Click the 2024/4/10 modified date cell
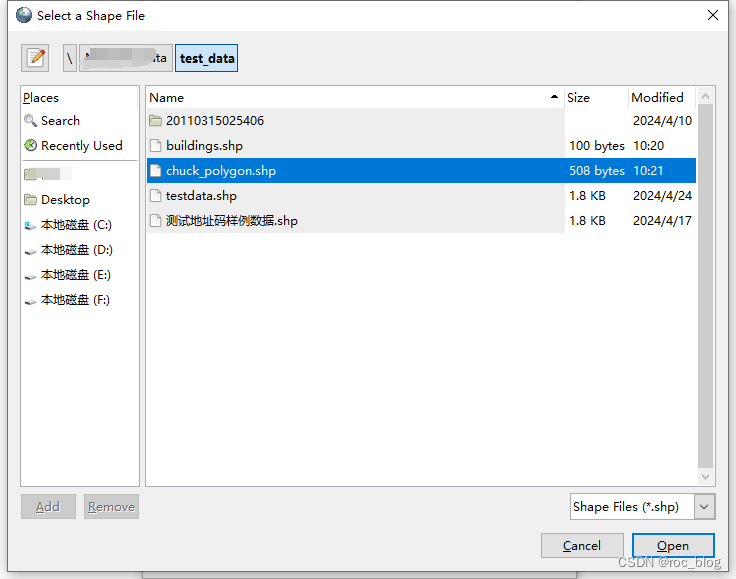 [662, 121]
